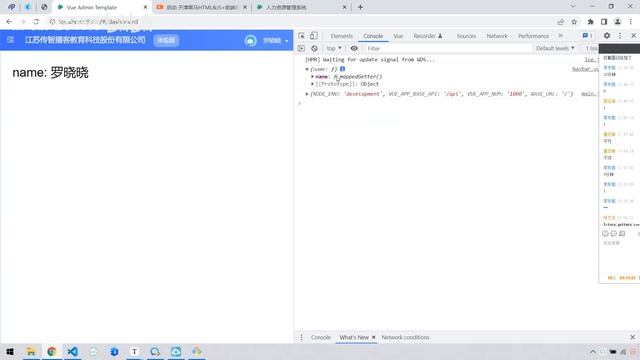The width and height of the screenshot is (640, 360).
Task: Click the emoji icon in chat panel
Action: (x=605, y=233)
